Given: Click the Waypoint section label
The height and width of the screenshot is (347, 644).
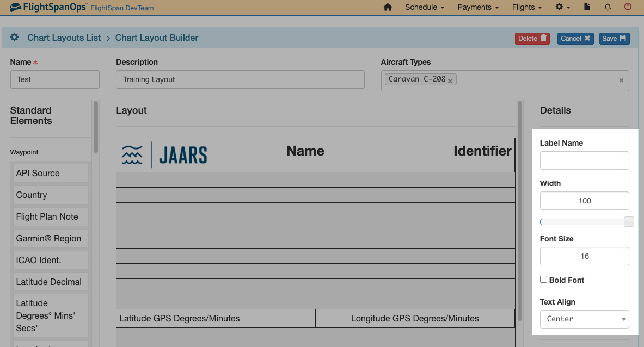Looking at the screenshot, I should coord(24,152).
